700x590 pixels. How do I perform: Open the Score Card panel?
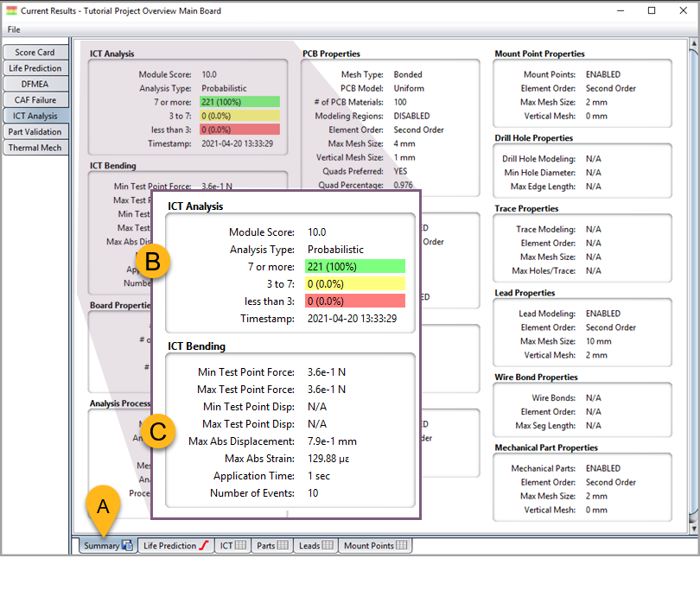[35, 52]
